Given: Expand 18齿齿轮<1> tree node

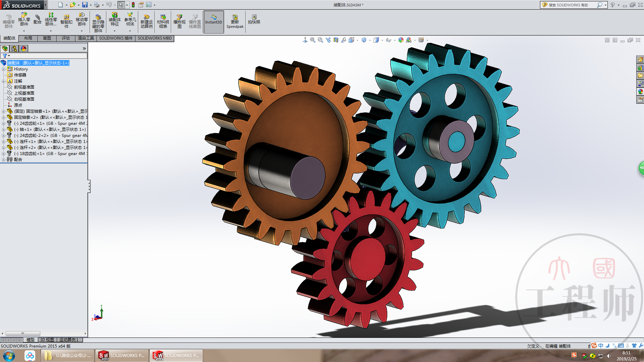Looking at the screenshot, I should point(3,154).
